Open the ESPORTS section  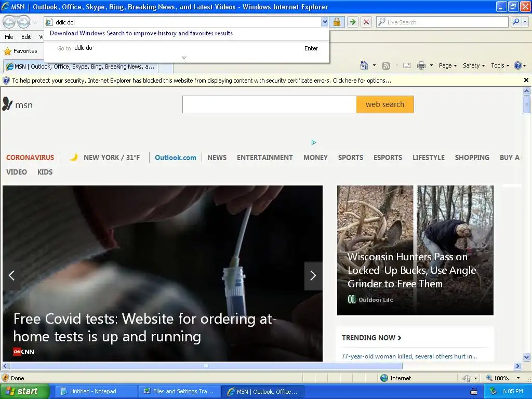388,157
